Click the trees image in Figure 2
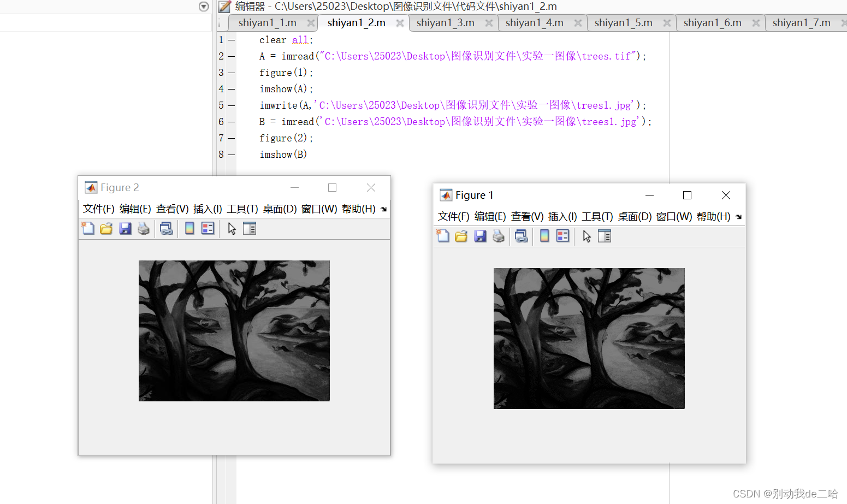This screenshot has height=504, width=847. click(x=234, y=331)
